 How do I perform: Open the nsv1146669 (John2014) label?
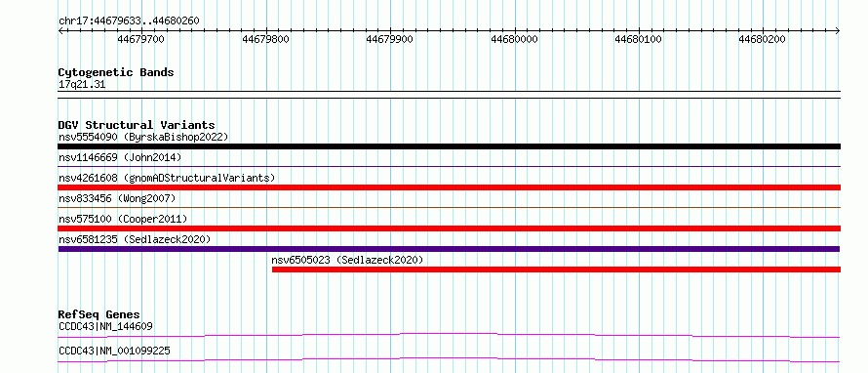click(x=120, y=157)
